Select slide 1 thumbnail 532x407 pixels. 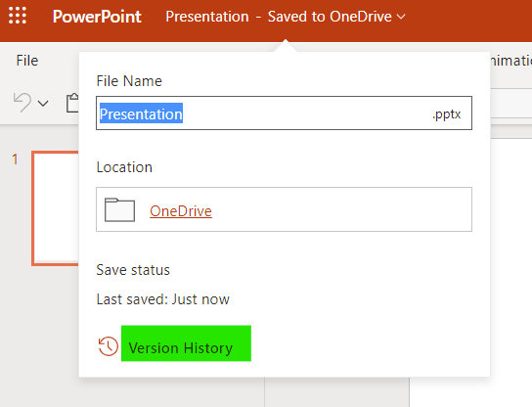[56, 208]
